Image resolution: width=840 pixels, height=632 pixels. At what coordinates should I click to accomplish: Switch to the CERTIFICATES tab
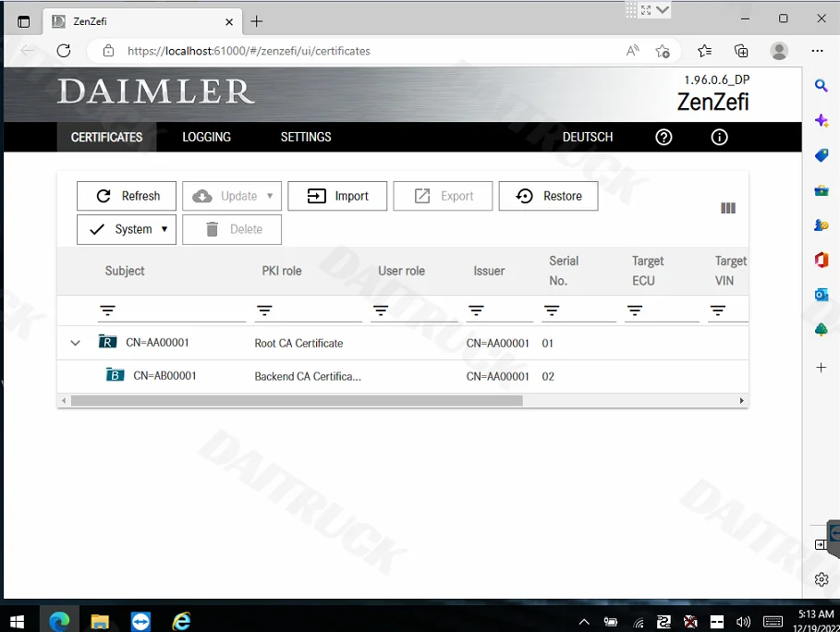[106, 137]
